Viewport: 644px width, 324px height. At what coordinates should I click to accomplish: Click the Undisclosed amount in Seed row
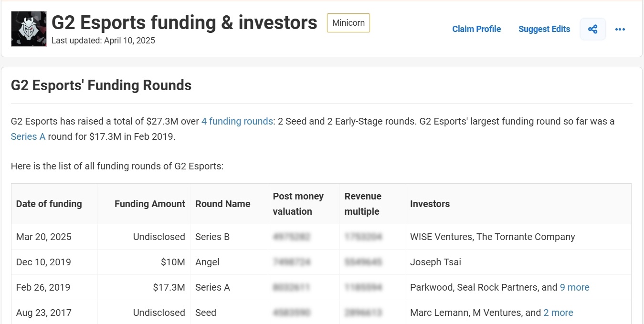click(159, 313)
